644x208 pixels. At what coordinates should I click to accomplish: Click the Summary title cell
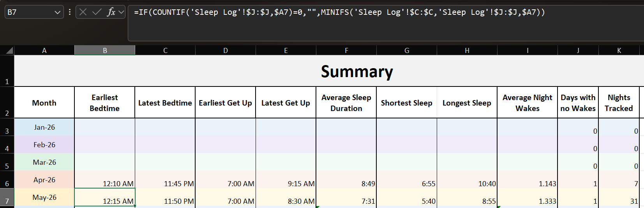tap(357, 71)
